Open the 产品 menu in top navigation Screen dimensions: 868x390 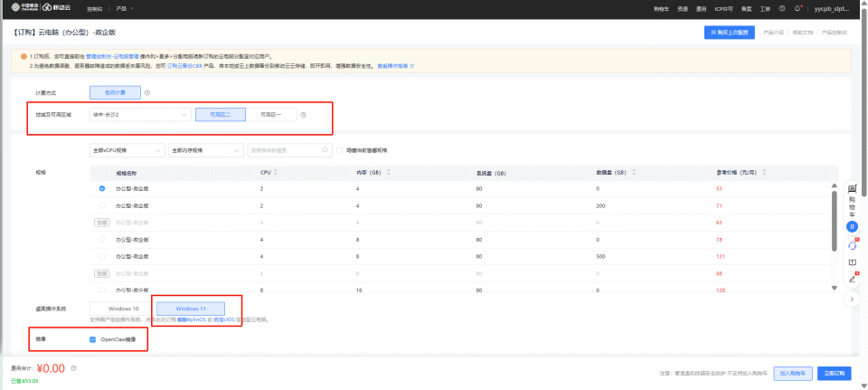(125, 8)
